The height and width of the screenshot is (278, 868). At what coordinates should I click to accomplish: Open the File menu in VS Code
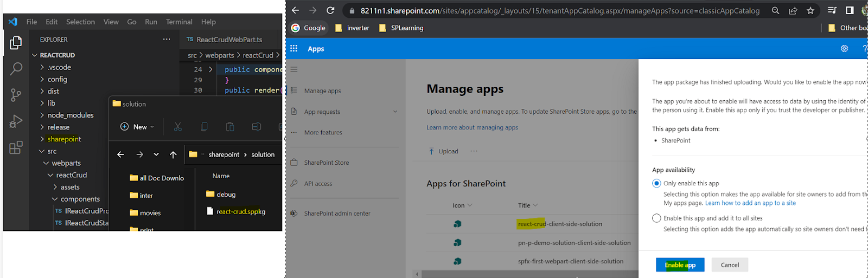point(31,22)
